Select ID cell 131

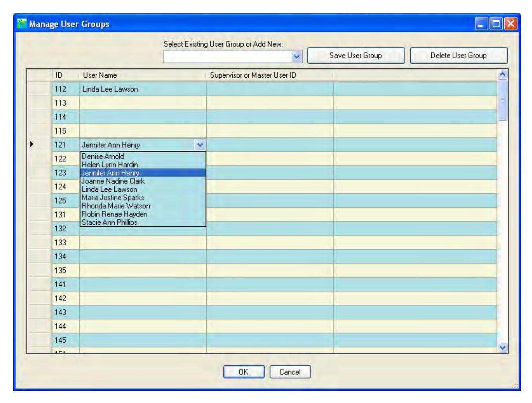click(66, 215)
